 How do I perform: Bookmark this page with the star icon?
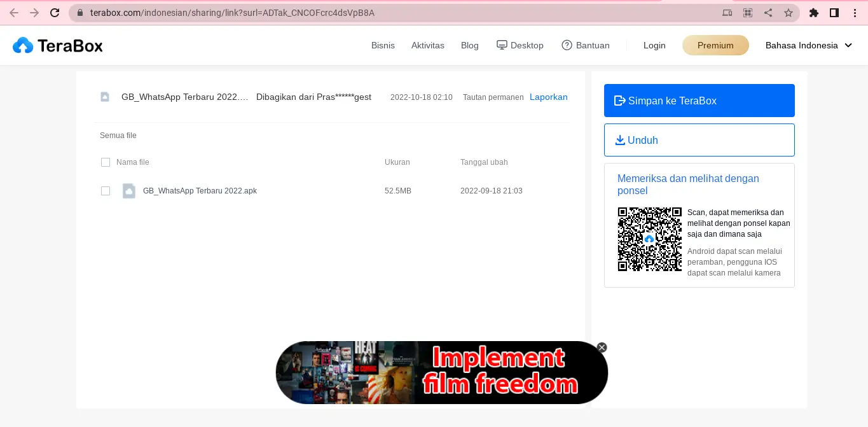(789, 13)
